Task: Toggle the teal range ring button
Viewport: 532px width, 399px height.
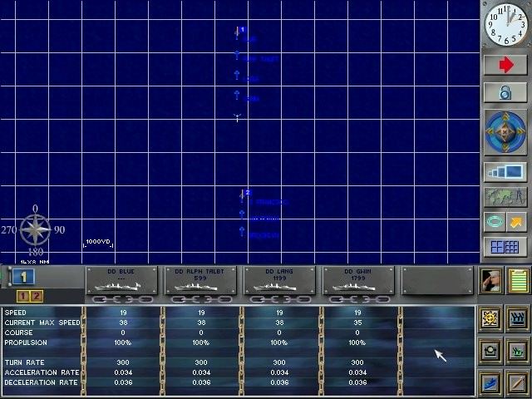Action: pos(494,222)
